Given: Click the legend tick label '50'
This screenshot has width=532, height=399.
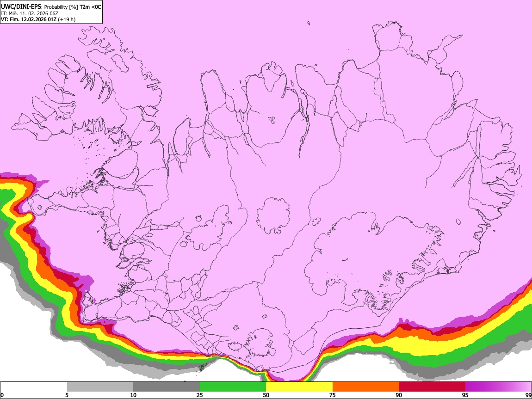Looking at the screenshot, I should click(266, 395).
